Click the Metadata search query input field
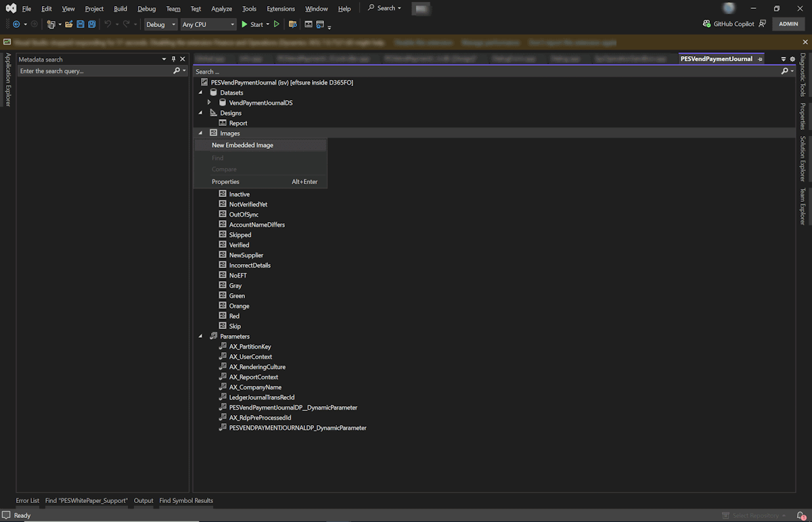Viewport: 812px width, 522px height. [x=94, y=70]
